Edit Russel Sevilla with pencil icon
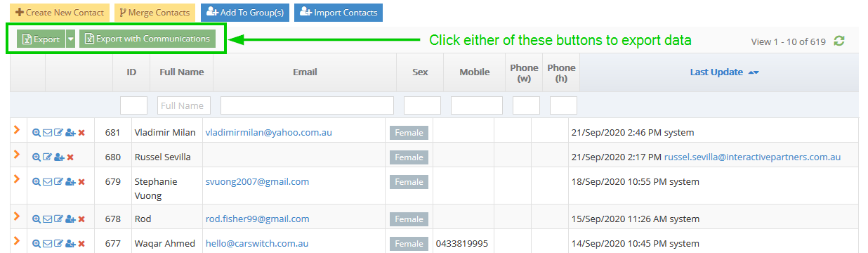Viewport: 868px width, 253px height. pos(47,157)
